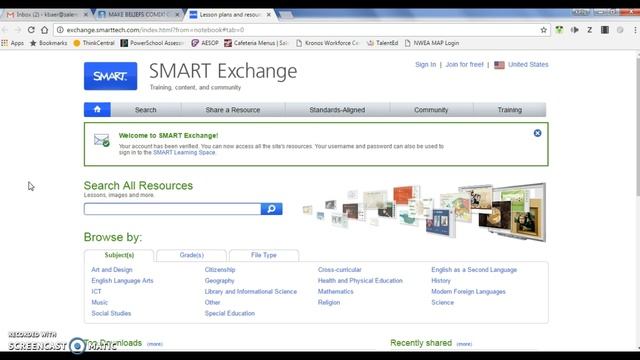Viewport: 640px width, 360px height.
Task: Browse the Citizenship subject
Action: (220, 270)
